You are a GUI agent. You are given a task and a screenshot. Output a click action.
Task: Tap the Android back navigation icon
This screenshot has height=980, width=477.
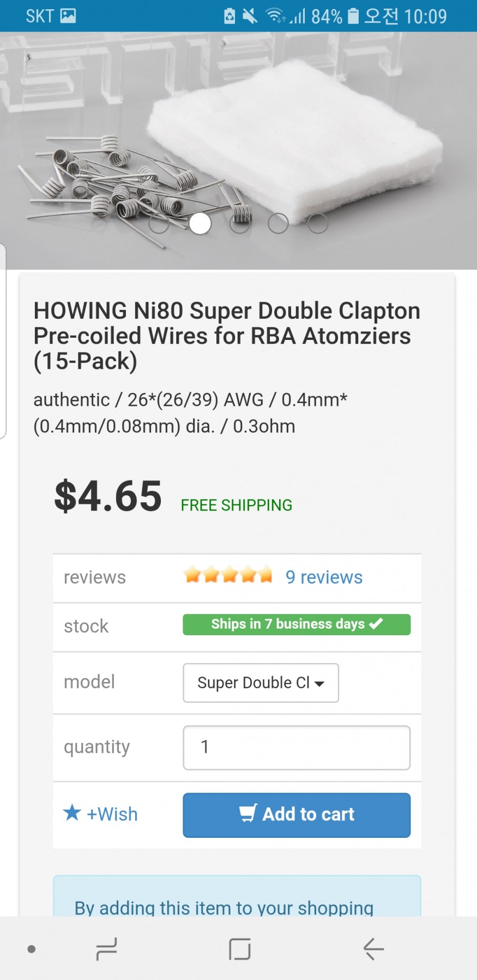coord(374,949)
